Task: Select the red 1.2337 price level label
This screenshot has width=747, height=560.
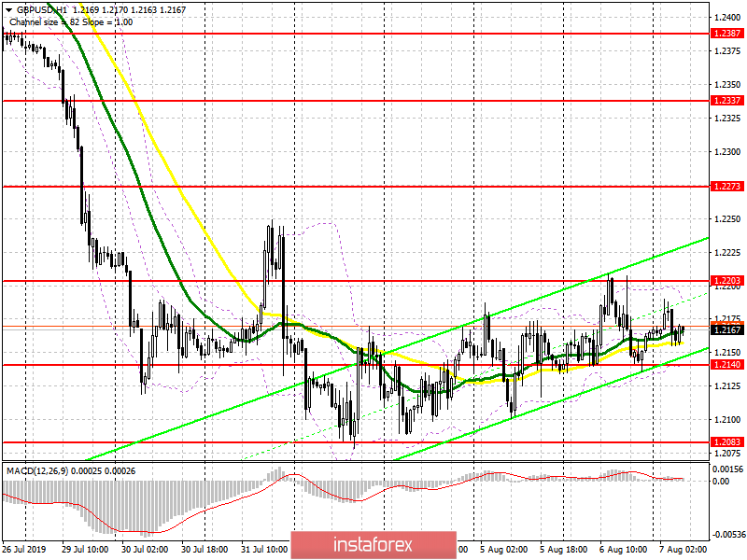Action: tap(726, 101)
